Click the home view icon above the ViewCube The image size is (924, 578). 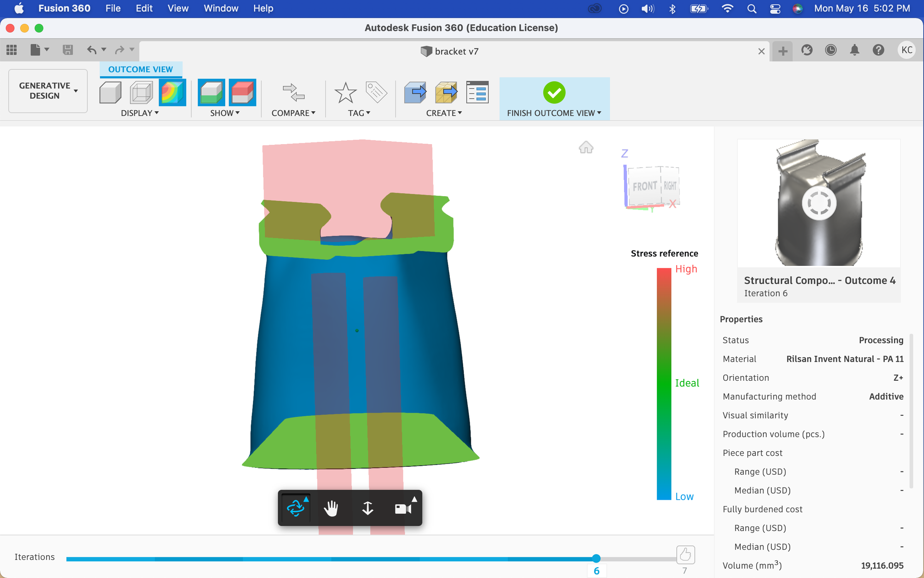[x=586, y=147]
